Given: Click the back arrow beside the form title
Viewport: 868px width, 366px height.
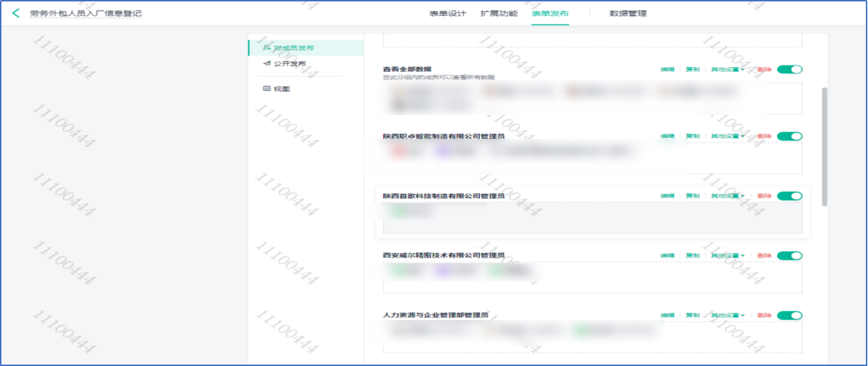Looking at the screenshot, I should (x=16, y=13).
